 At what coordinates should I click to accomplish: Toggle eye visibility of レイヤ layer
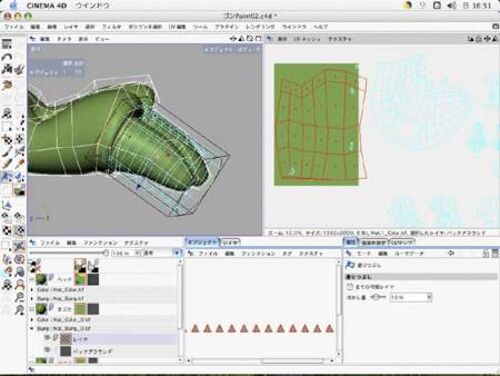47,338
